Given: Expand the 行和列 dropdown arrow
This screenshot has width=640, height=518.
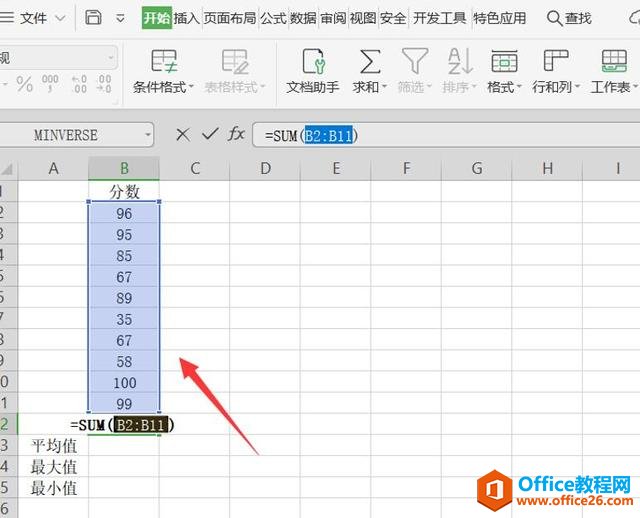Looking at the screenshot, I should (577, 87).
